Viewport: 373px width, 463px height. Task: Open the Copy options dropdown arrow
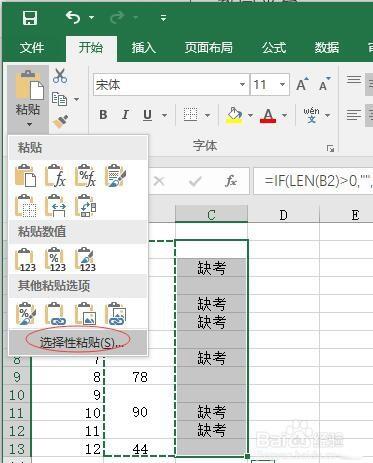point(76,99)
